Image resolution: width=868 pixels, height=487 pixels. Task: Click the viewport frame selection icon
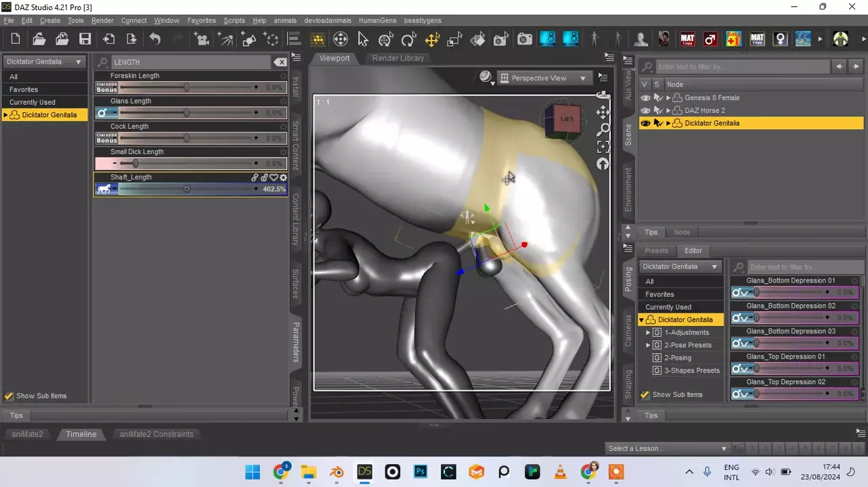coord(603,147)
